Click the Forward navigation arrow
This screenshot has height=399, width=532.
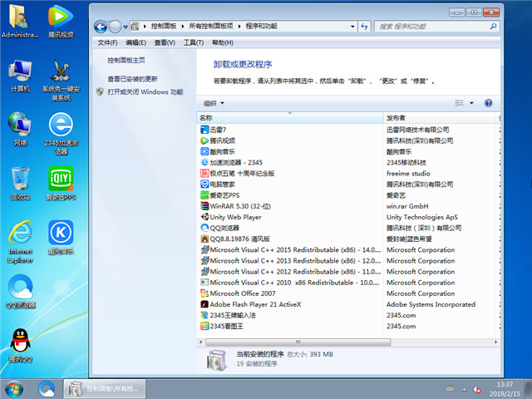pyautogui.click(x=115, y=27)
